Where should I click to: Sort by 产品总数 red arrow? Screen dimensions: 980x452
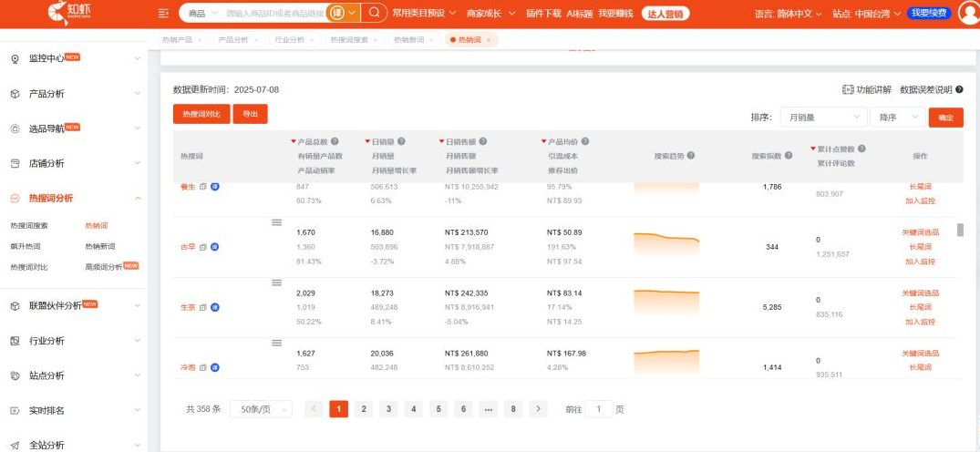[294, 142]
